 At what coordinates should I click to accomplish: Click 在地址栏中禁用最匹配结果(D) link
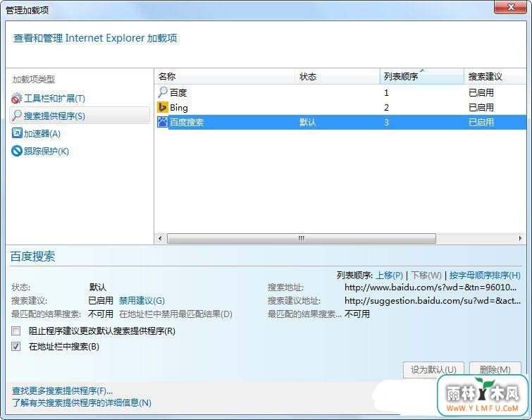coord(175,314)
